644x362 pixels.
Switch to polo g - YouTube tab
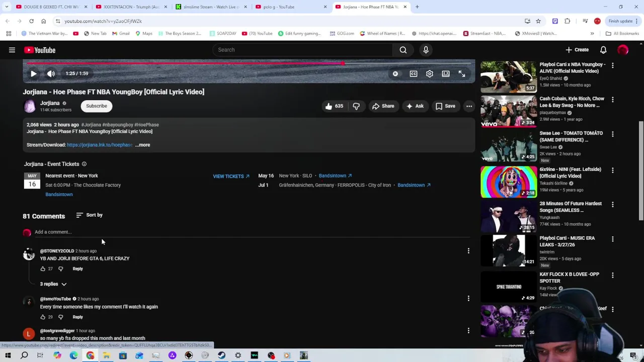click(292, 7)
